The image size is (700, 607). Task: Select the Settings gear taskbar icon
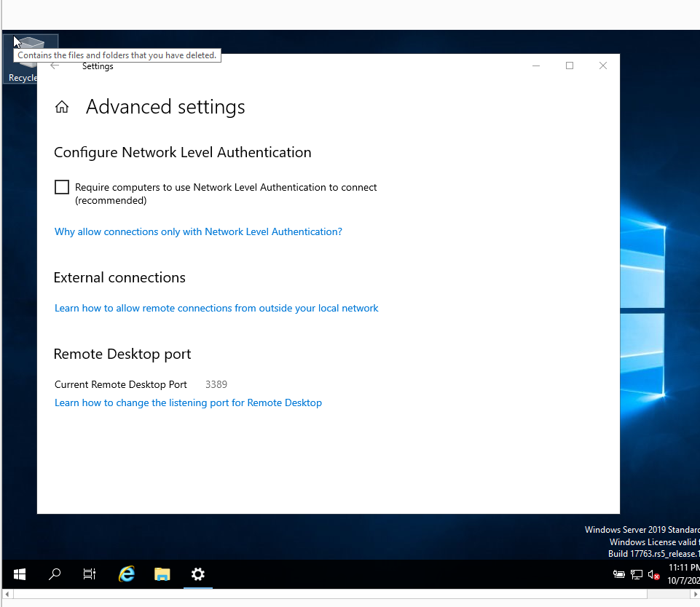pyautogui.click(x=198, y=574)
